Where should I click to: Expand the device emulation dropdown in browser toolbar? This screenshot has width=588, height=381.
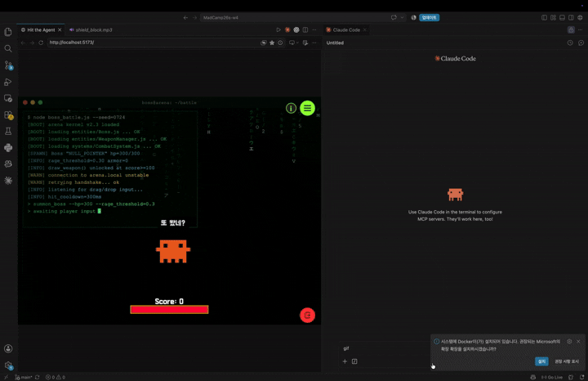pyautogui.click(x=297, y=43)
